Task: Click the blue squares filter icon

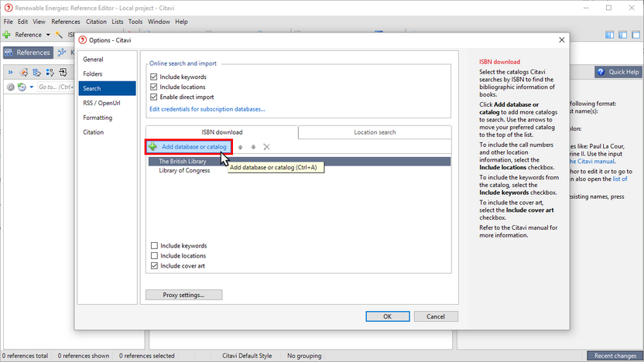Action: 50,73
